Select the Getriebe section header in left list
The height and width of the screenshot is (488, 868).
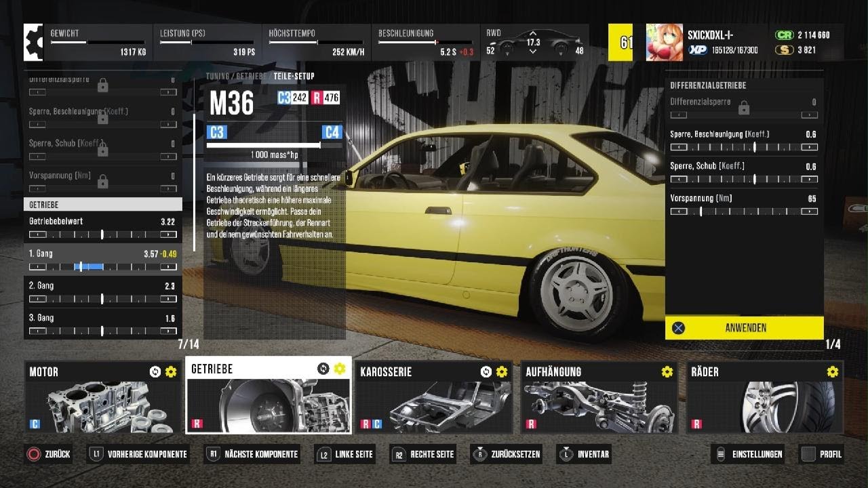point(103,204)
